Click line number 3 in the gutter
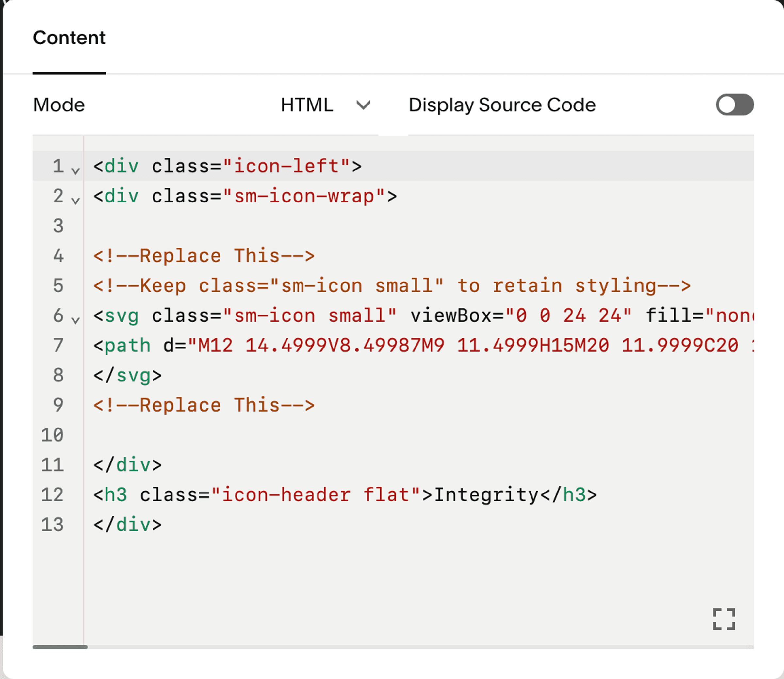Viewport: 784px width, 679px height. [x=58, y=226]
